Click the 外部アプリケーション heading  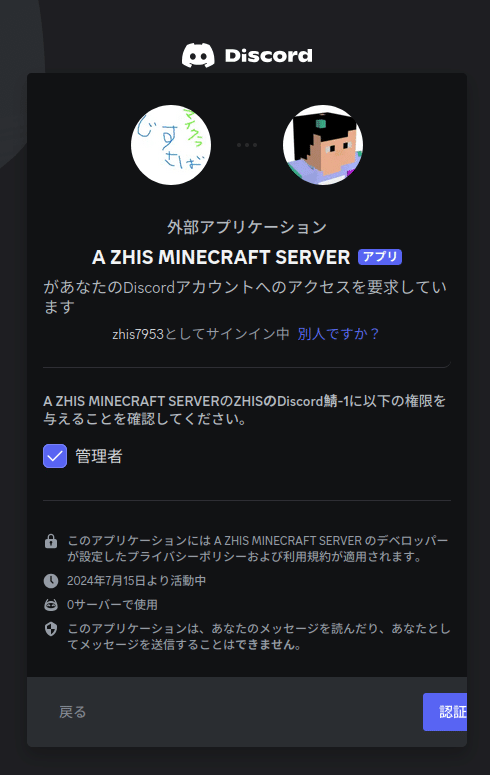(247, 227)
